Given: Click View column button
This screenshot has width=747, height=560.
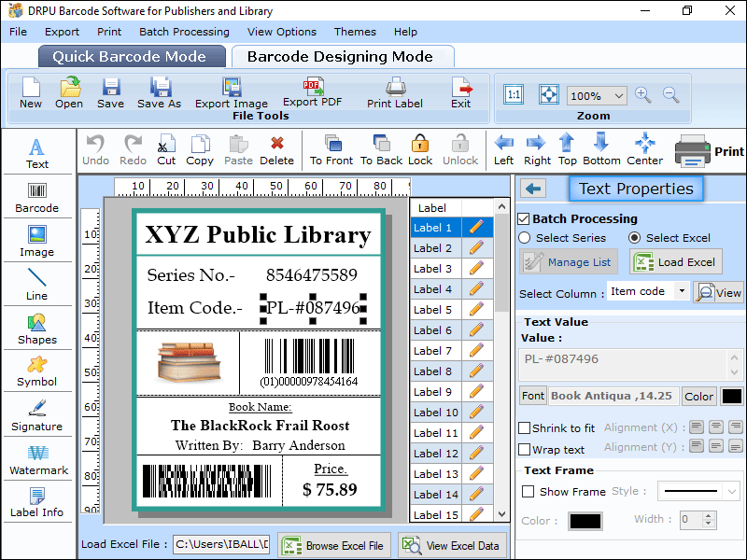Looking at the screenshot, I should [x=719, y=292].
